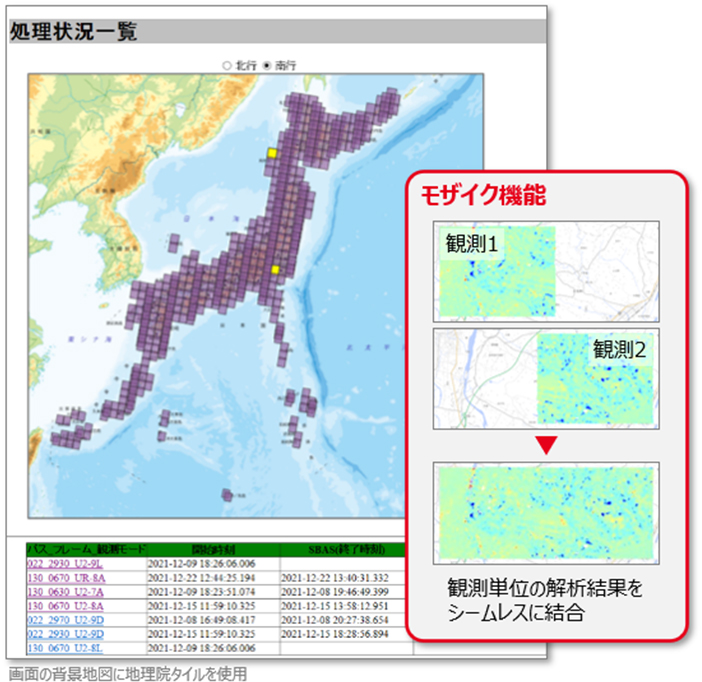Viewport: 702px width, 682px height.
Task: Click the パス_フレーム_観測モード column header
Action: point(84,550)
